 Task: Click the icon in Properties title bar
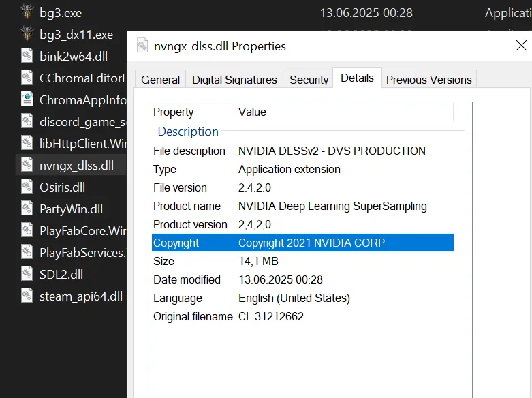[142, 46]
